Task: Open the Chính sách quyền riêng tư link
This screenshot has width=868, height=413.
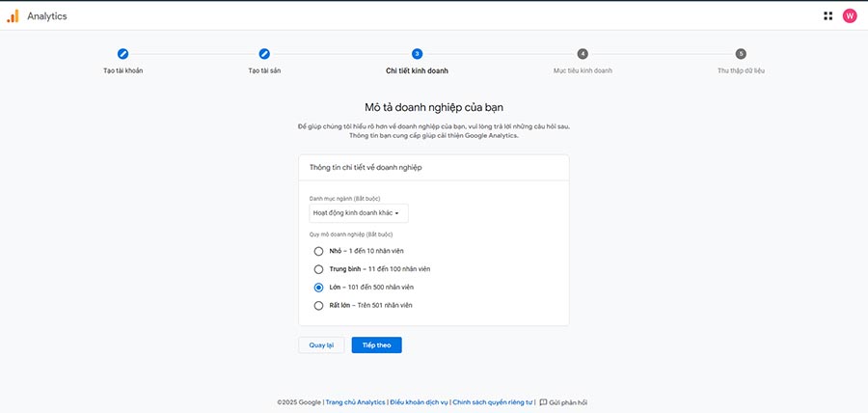Action: (x=493, y=402)
